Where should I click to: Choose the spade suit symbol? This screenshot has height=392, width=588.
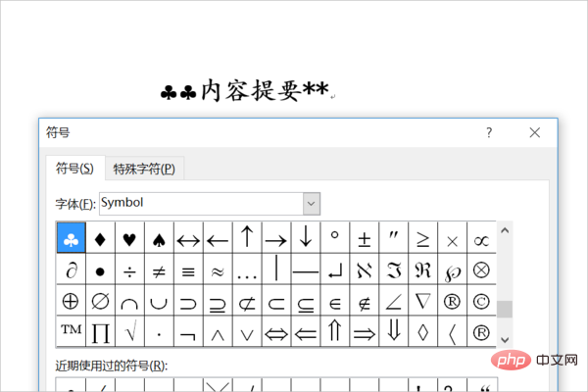point(159,239)
